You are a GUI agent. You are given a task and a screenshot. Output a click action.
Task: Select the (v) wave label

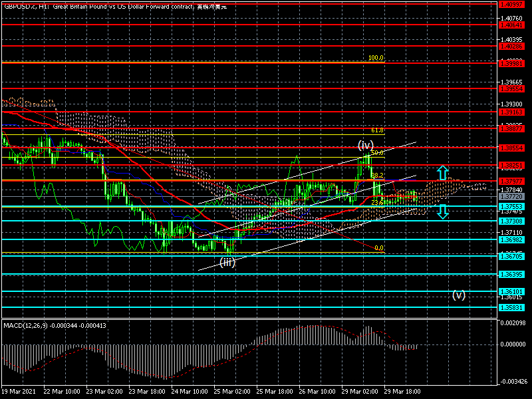(458, 295)
